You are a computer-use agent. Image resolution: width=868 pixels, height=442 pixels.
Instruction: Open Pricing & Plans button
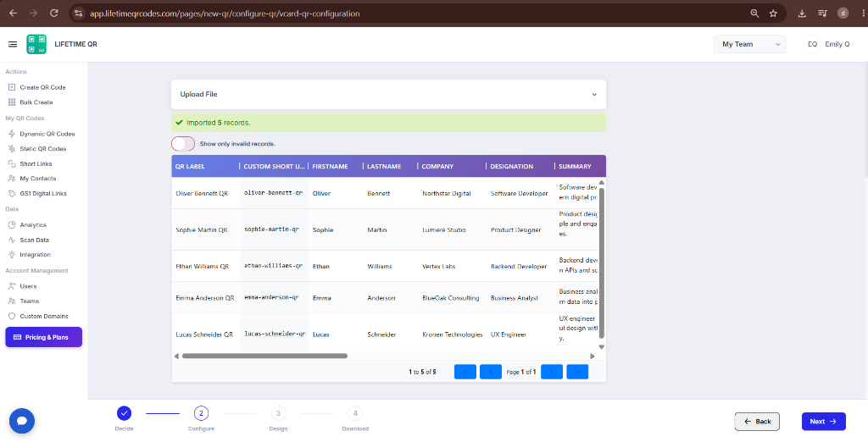[x=44, y=338]
